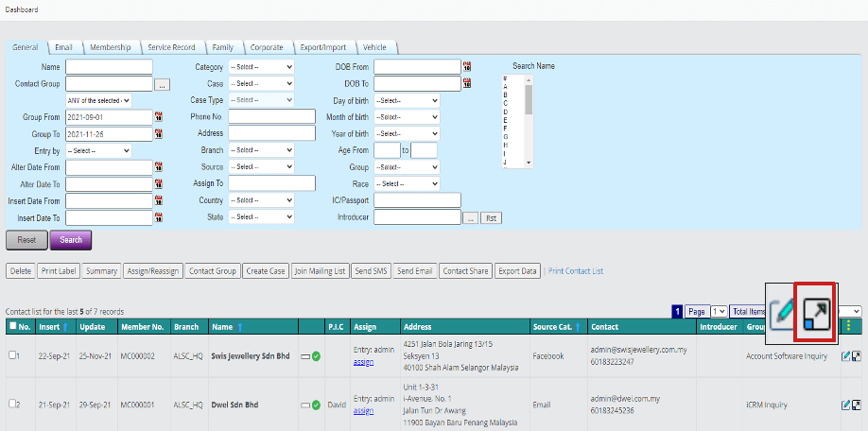Open the Day of birth dropdown
868x431 pixels.
(x=407, y=101)
